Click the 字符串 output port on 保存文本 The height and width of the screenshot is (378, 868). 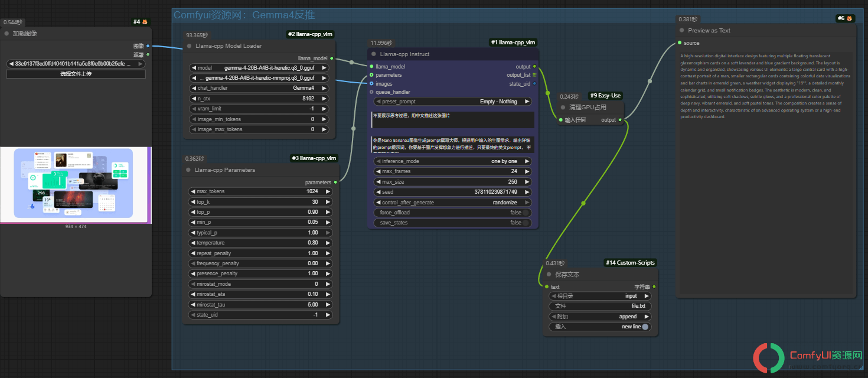tap(653, 286)
